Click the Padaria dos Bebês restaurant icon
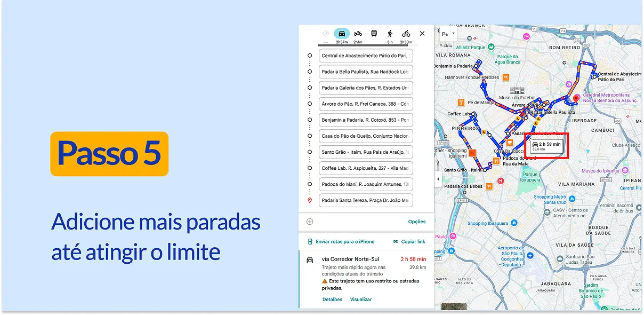This screenshot has height=315, width=644. pos(489,186)
